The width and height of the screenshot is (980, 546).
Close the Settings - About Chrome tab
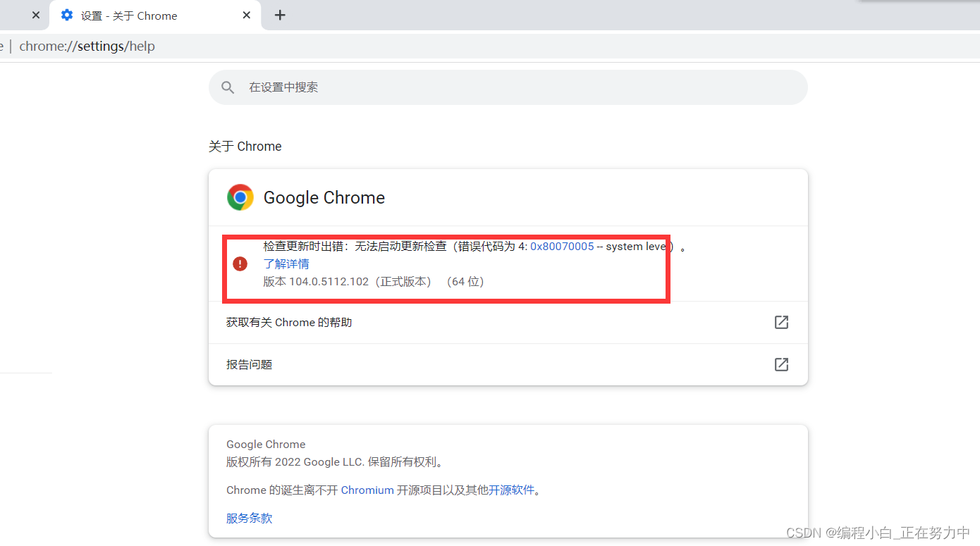click(x=246, y=15)
